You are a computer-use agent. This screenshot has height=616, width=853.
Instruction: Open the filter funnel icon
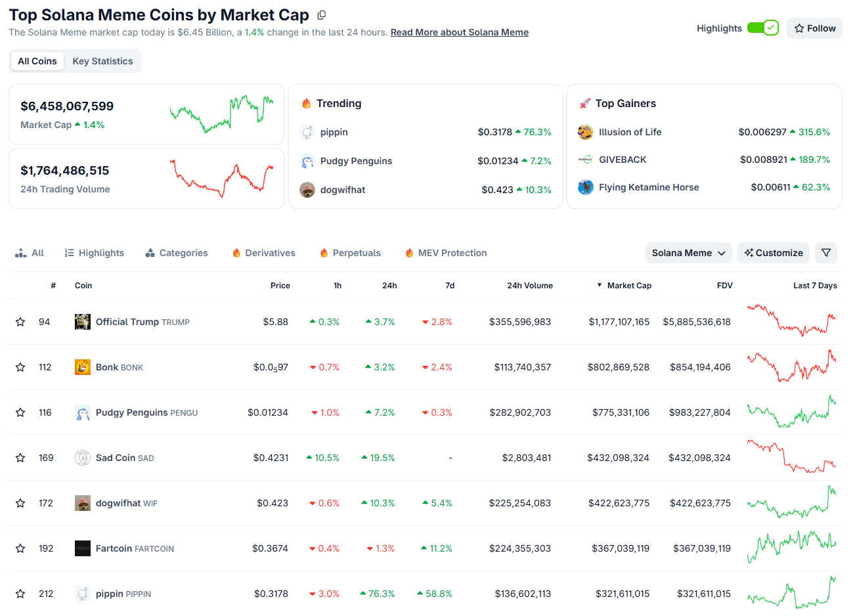tap(826, 252)
